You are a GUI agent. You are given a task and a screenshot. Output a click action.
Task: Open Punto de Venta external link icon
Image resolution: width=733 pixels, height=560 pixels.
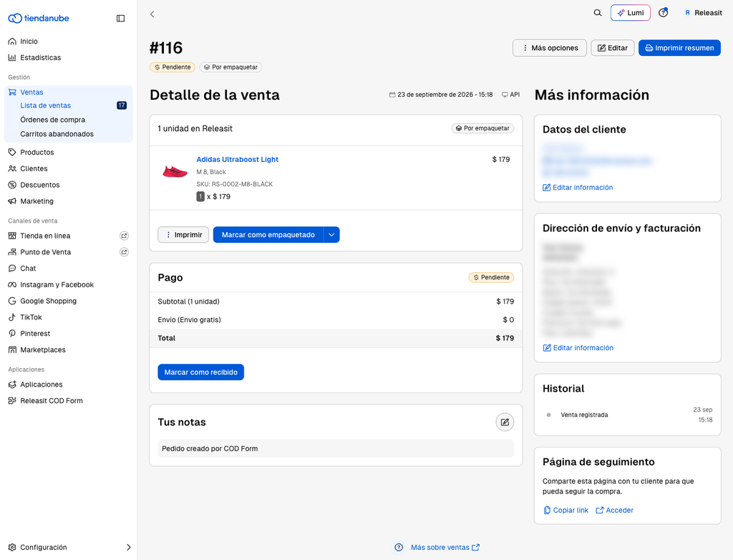tap(124, 252)
